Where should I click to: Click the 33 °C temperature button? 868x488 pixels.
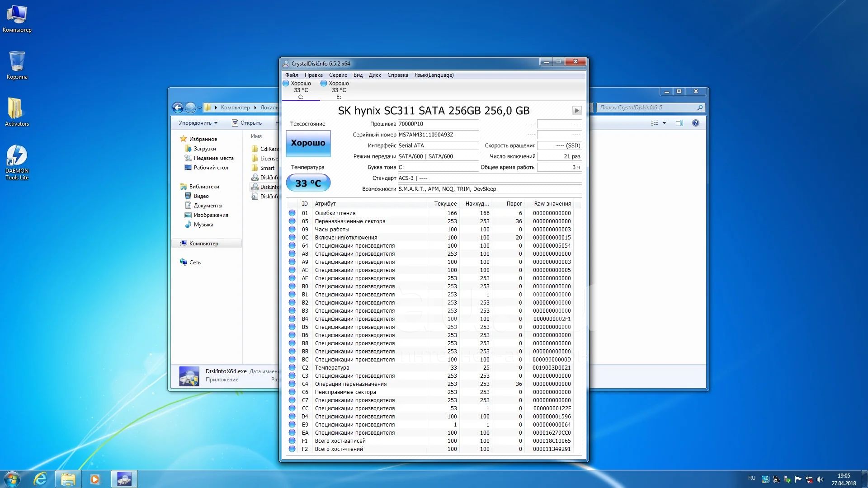pyautogui.click(x=308, y=183)
